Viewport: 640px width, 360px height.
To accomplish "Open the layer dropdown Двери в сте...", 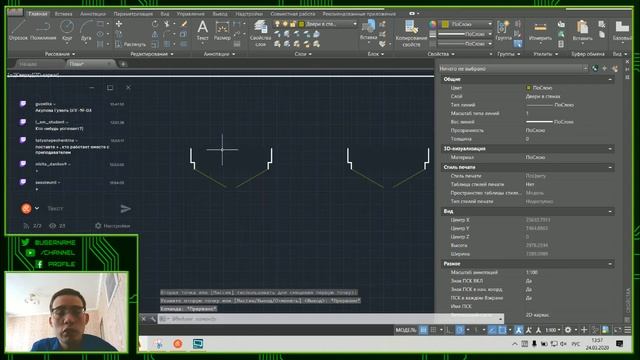I will pyautogui.click(x=354, y=24).
